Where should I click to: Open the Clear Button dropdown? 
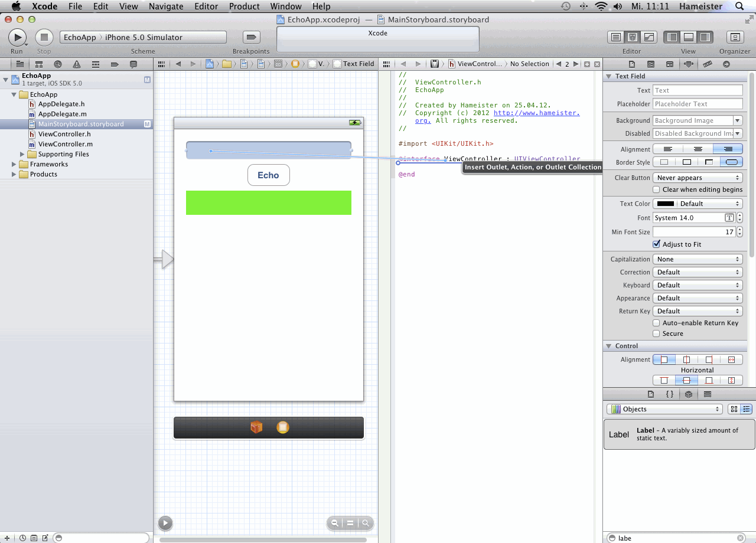point(697,178)
